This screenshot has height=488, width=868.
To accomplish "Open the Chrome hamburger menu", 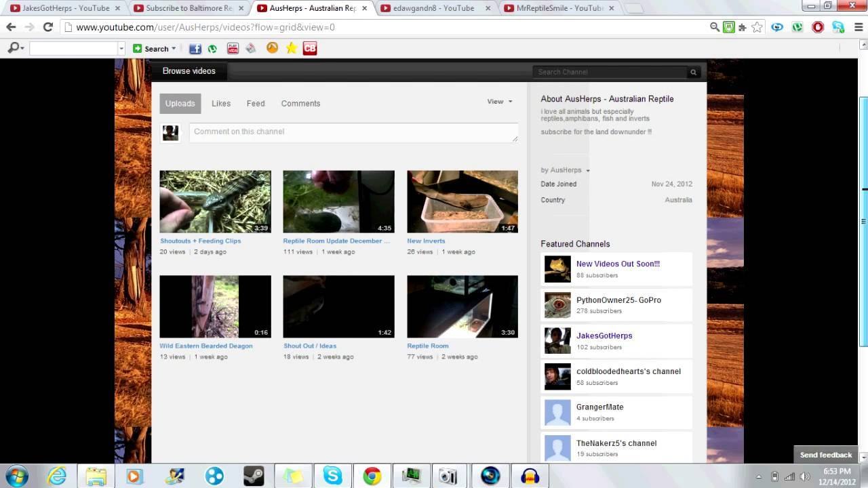I will [x=857, y=27].
